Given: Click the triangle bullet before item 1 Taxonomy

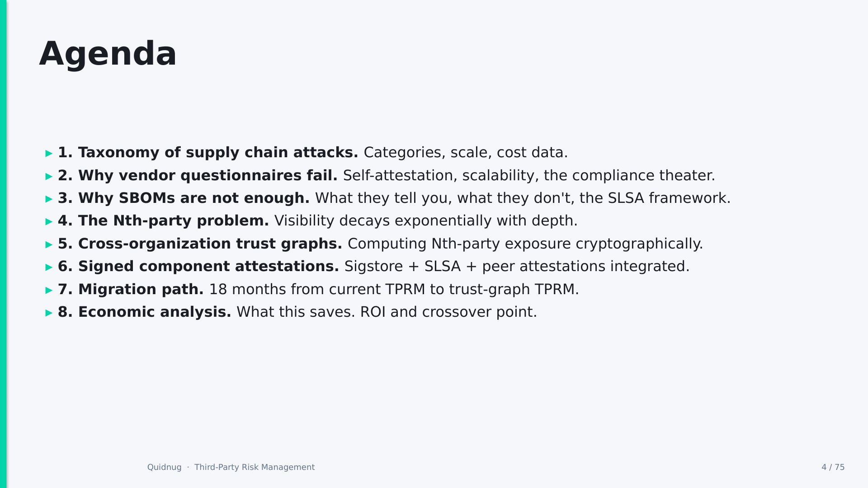Looking at the screenshot, I should click(49, 154).
